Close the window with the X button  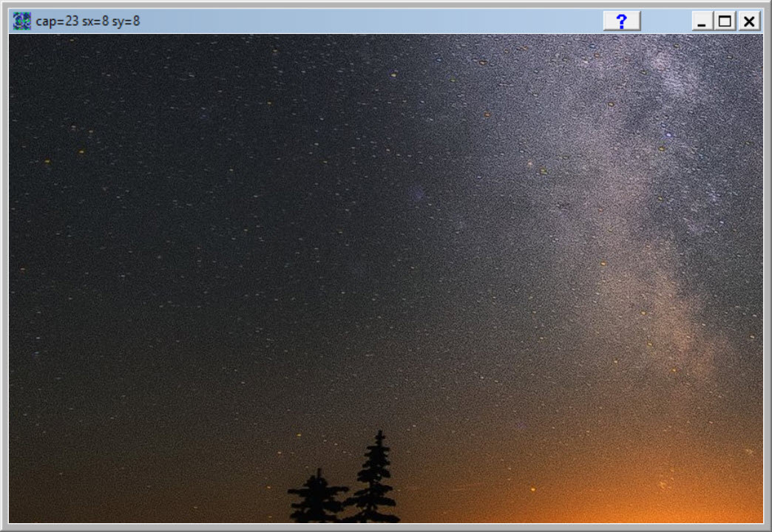pyautogui.click(x=749, y=21)
